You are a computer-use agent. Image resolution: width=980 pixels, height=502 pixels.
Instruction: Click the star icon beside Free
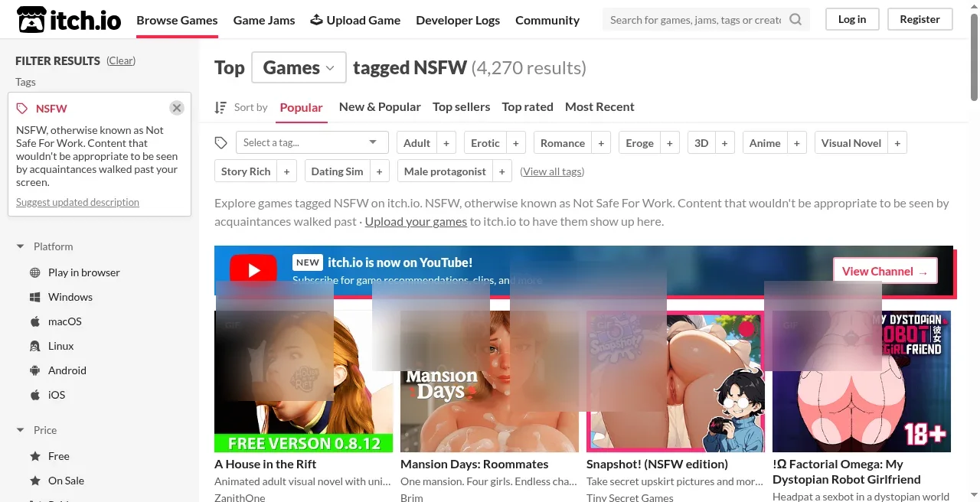34,456
